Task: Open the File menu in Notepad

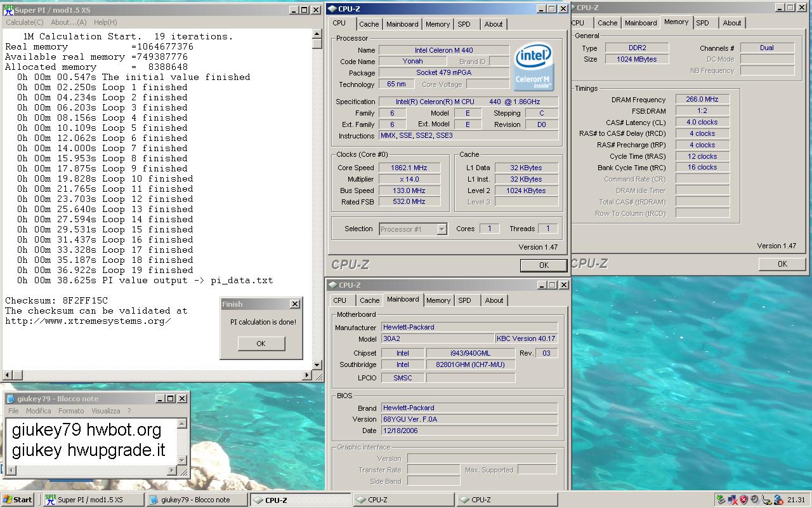Action: pos(13,411)
